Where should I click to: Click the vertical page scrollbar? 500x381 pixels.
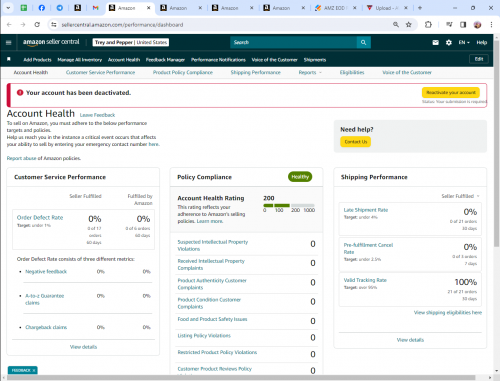click(496, 143)
